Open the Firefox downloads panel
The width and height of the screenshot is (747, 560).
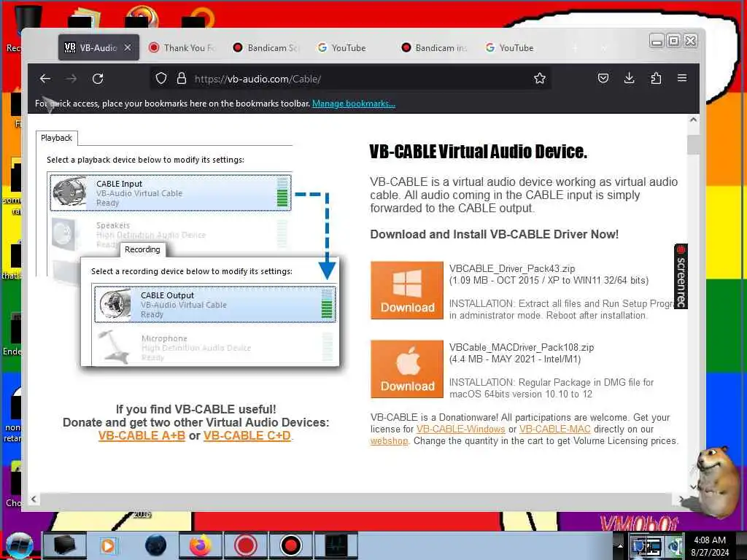630,78
